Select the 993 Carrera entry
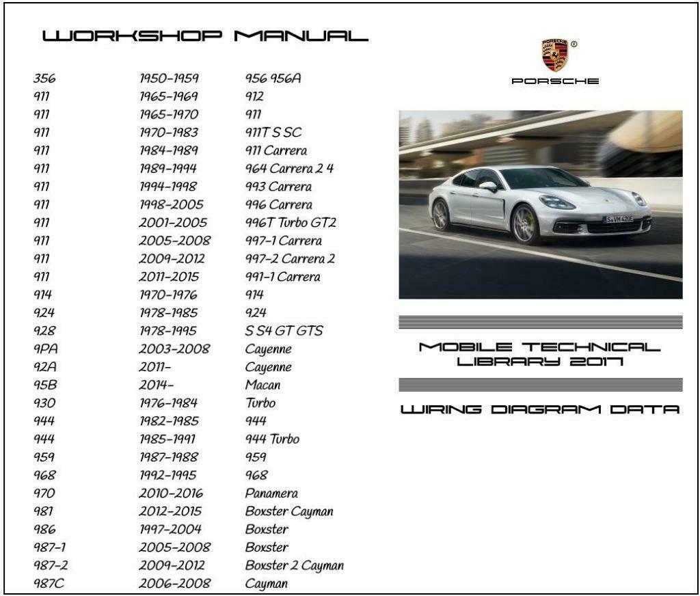The height and width of the screenshot is (596, 700). click(278, 186)
